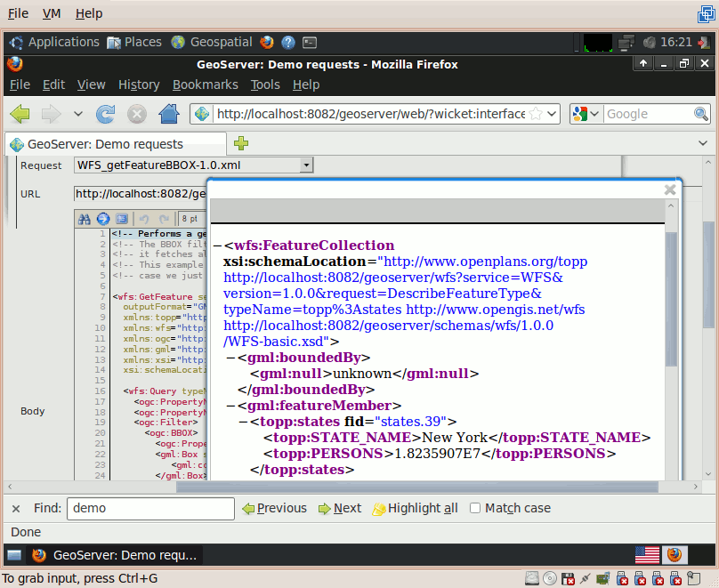This screenshot has width=719, height=588.
Task: Focus the Find text field containing demo
Action: [151, 508]
